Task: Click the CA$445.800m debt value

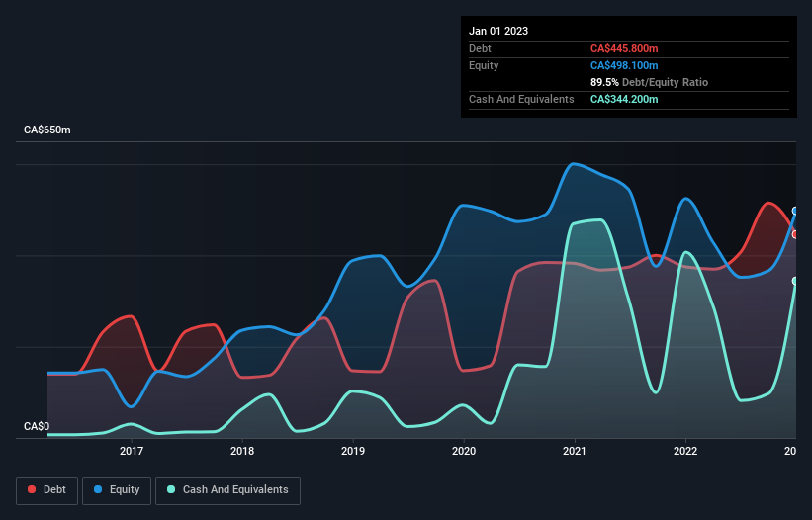Action: 624,48
